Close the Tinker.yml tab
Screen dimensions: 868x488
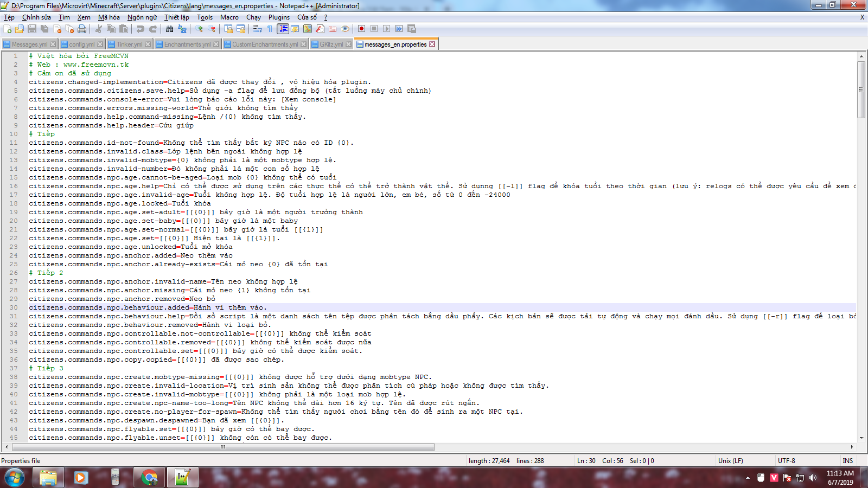(148, 44)
